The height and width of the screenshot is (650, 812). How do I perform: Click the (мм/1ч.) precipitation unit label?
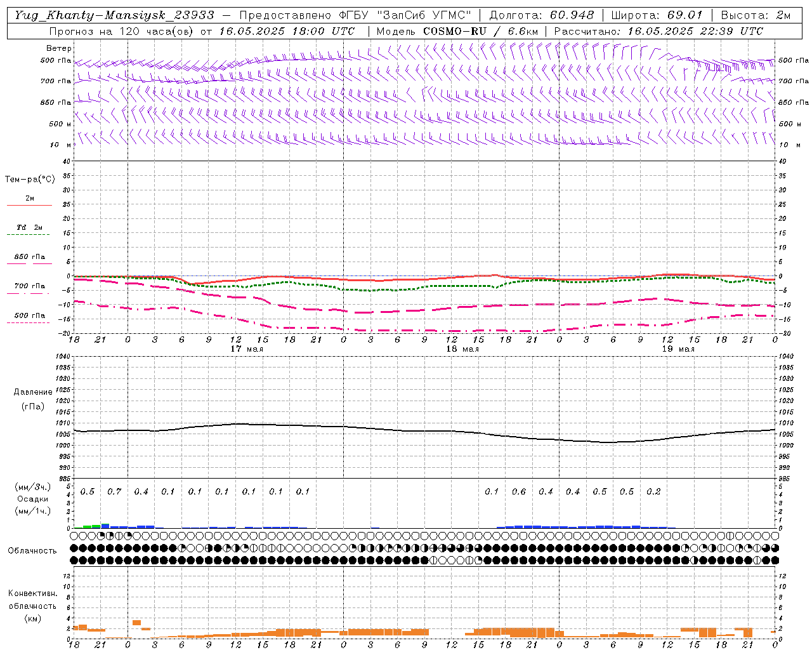coord(32,511)
